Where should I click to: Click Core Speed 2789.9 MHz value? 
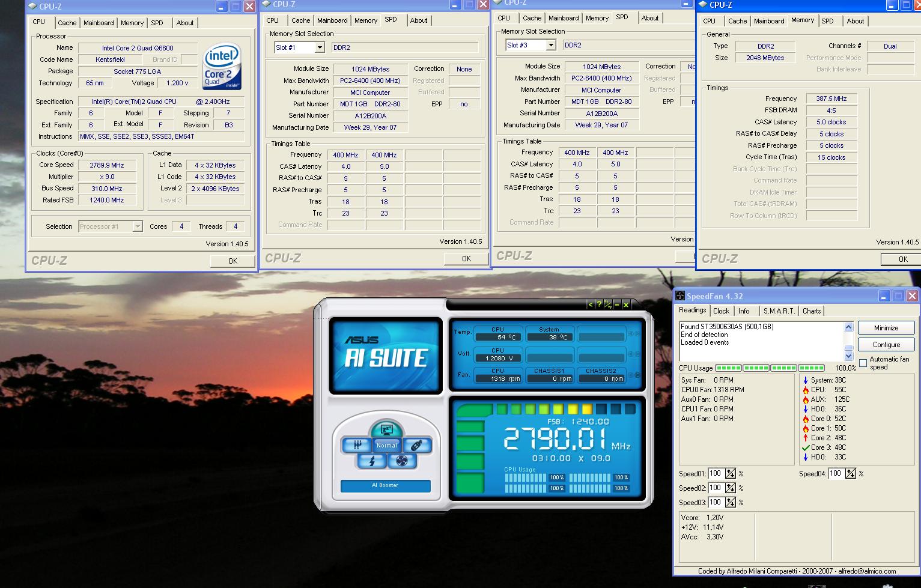107,165
